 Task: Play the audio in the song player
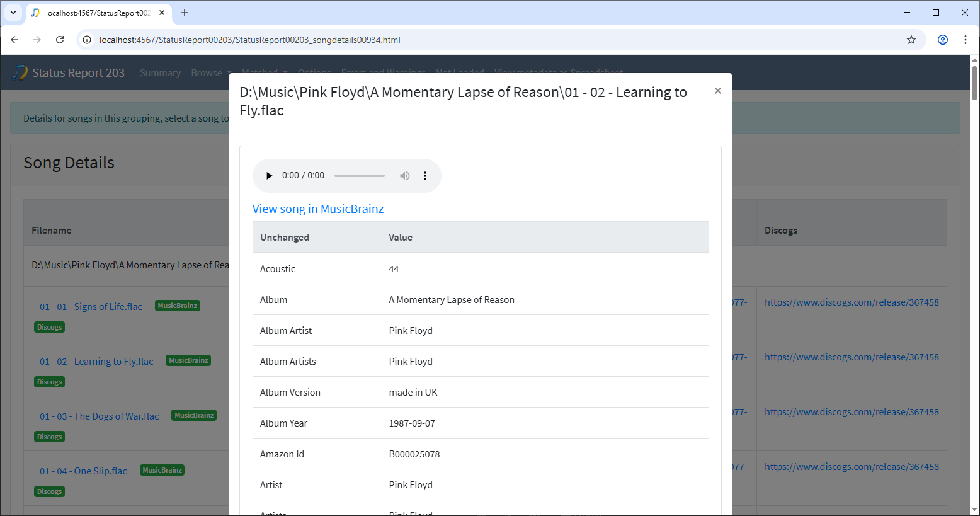(x=269, y=176)
